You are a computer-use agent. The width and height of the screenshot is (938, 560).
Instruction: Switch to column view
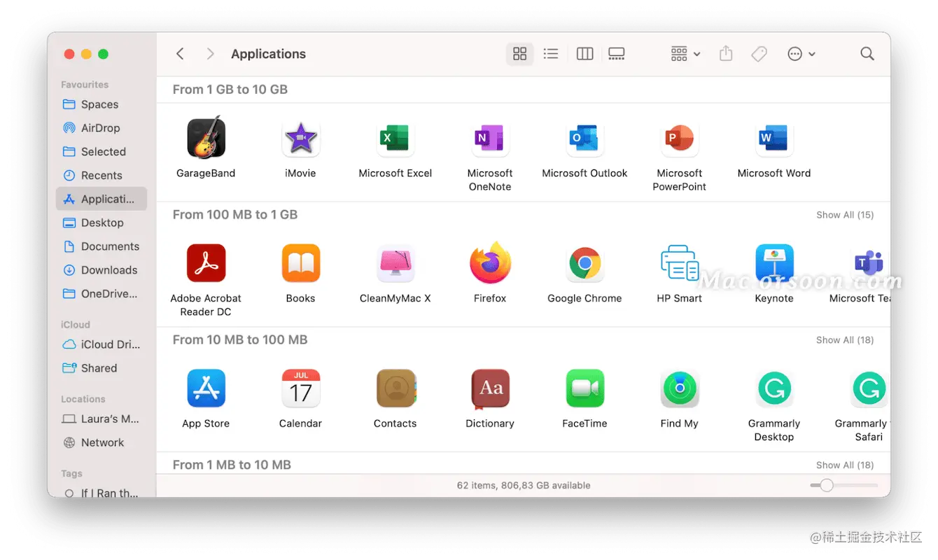coord(584,54)
